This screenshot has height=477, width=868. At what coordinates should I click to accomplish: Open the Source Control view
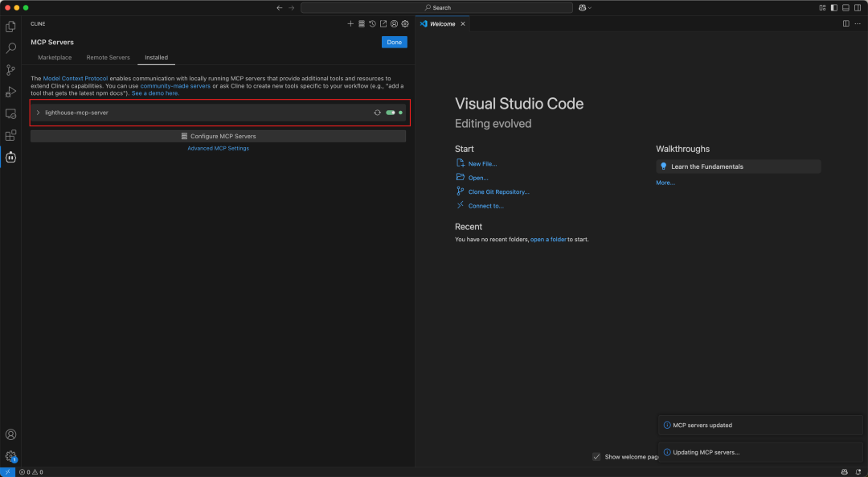coord(10,70)
